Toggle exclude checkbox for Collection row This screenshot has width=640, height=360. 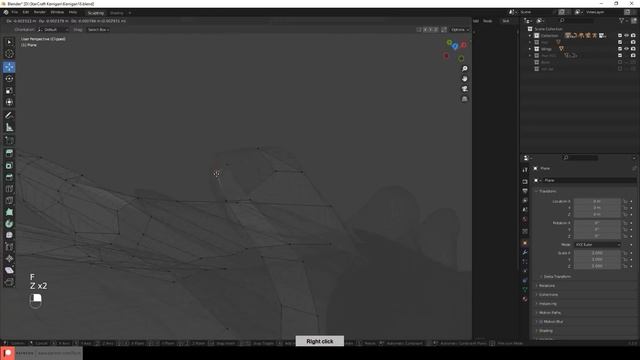click(x=620, y=36)
